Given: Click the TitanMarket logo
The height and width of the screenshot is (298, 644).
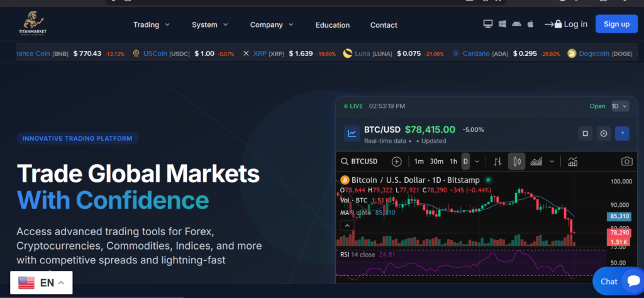Looking at the screenshot, I should coord(33,23).
